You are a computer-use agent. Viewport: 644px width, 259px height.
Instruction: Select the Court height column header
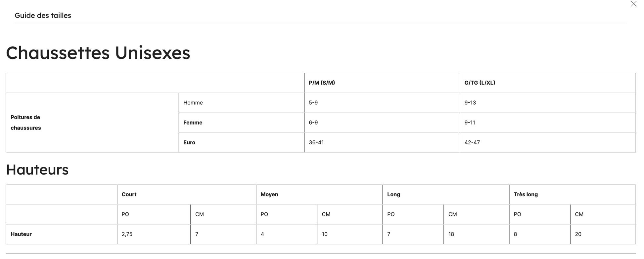click(129, 195)
